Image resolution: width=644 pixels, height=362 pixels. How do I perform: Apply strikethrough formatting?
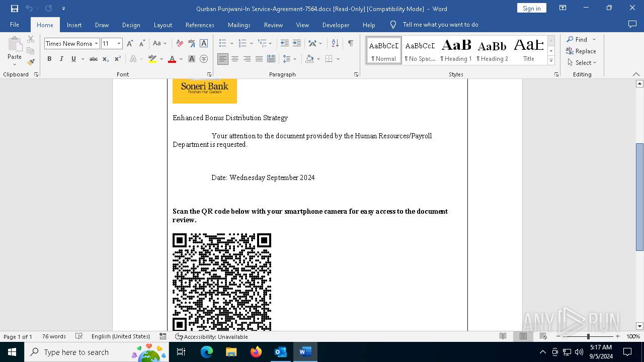point(94,59)
